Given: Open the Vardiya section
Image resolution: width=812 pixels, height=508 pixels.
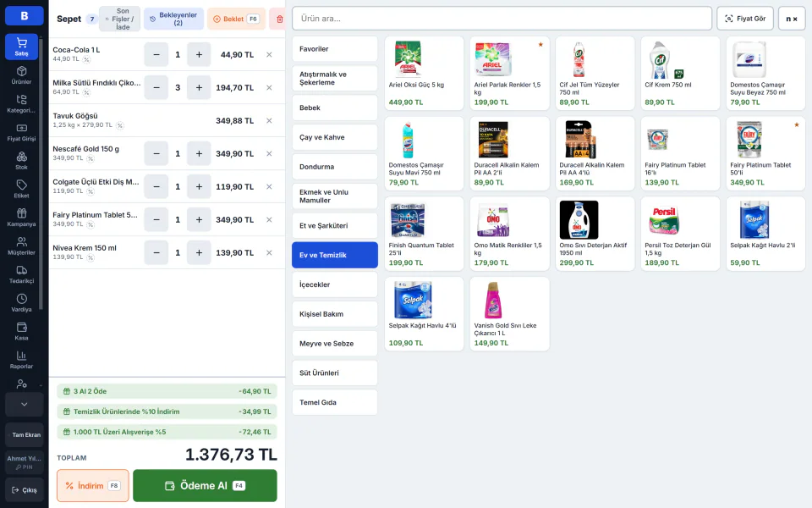Looking at the screenshot, I should [x=21, y=303].
